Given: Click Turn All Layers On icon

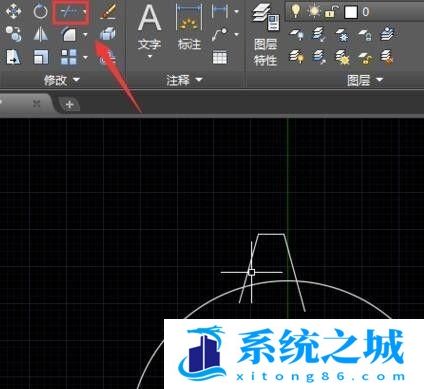Looking at the screenshot, I should pos(296,57).
